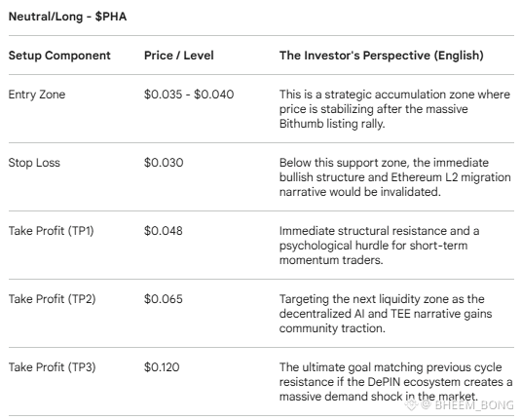Select the Take Profit (TP3) label

53,367
